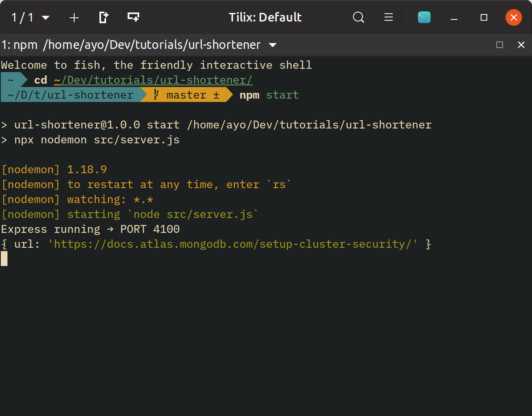Close the Tilix window with orange button
The width and height of the screenshot is (532, 416).
513,17
